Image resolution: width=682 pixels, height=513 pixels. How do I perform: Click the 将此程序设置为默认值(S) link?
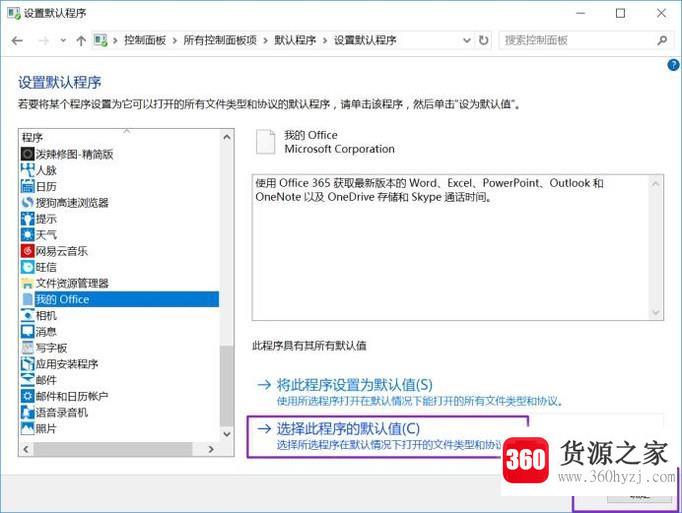354,385
